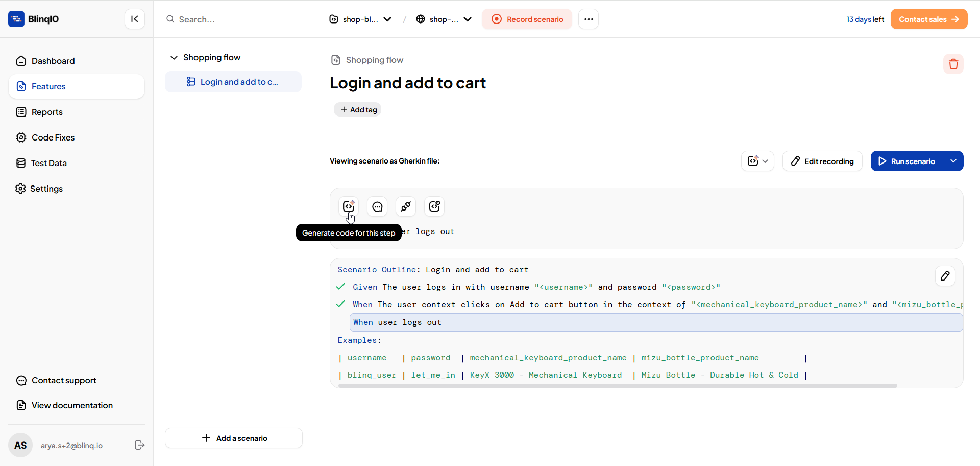
Task: Click the BlinqIO logo
Action: [34, 19]
